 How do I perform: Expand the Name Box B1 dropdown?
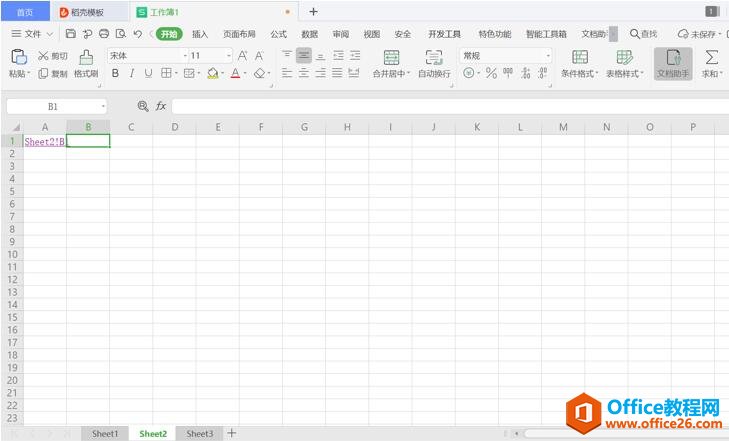coord(103,107)
